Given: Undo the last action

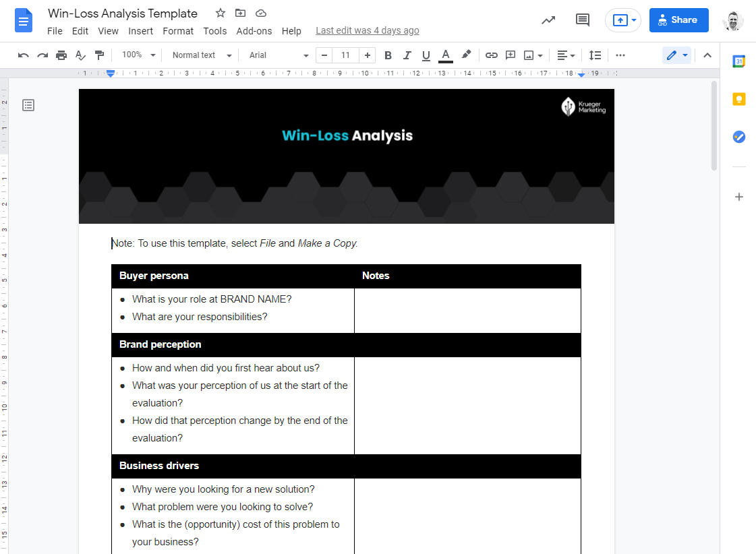Looking at the screenshot, I should 23,55.
